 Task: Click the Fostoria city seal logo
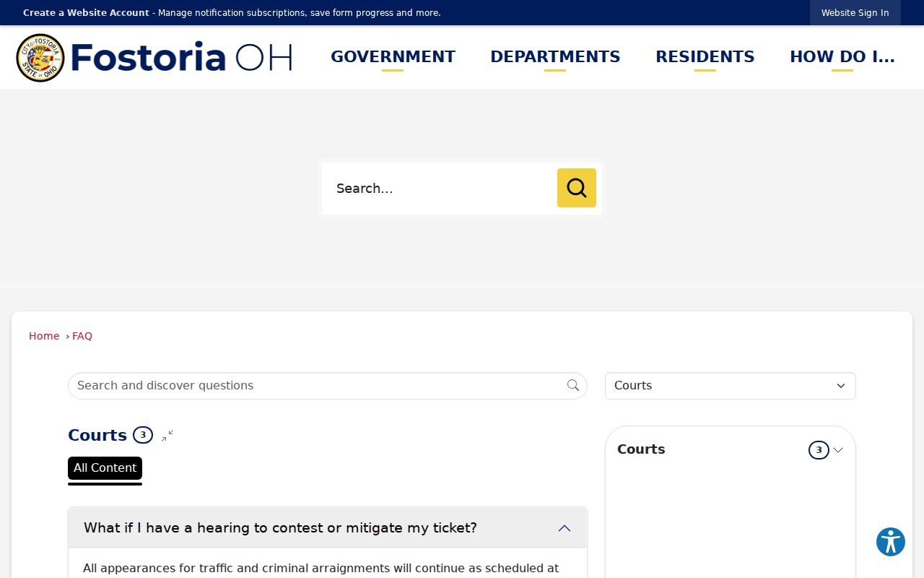coord(40,58)
